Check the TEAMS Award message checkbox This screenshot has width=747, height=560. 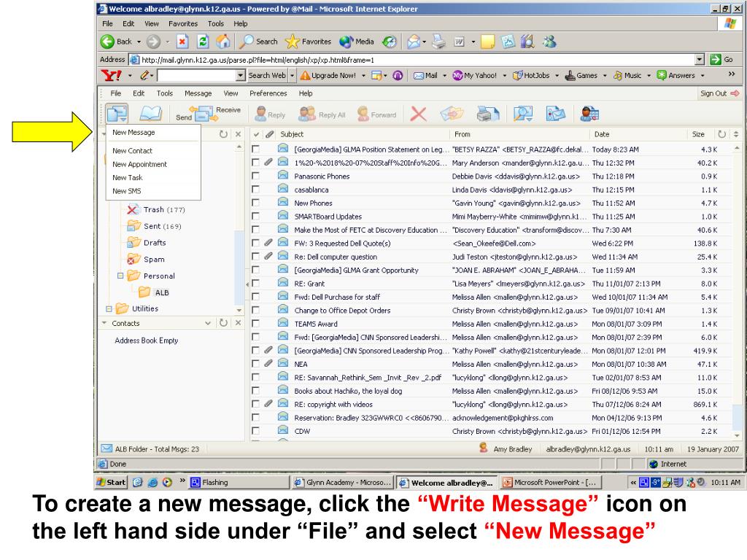[256, 324]
